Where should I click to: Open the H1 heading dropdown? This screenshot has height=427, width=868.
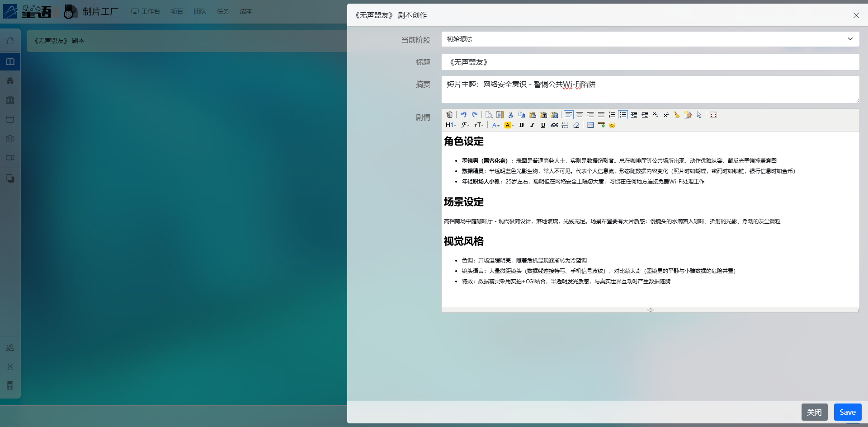pos(451,125)
